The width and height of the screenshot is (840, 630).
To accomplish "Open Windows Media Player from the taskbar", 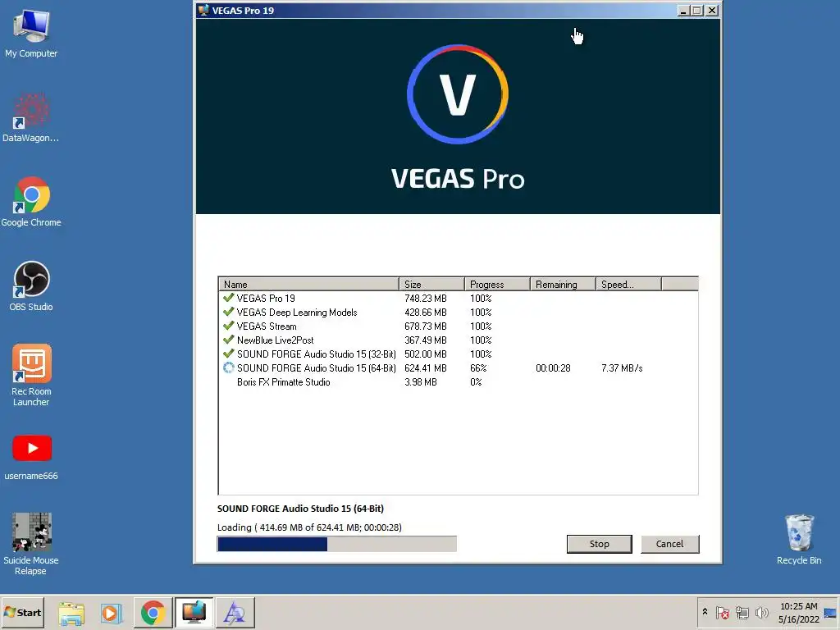I will pos(112,613).
